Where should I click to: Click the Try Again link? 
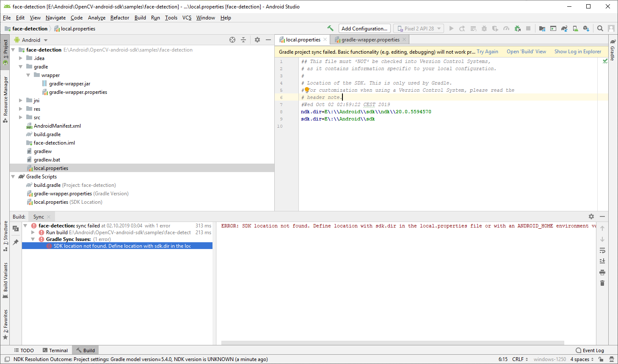click(x=487, y=52)
